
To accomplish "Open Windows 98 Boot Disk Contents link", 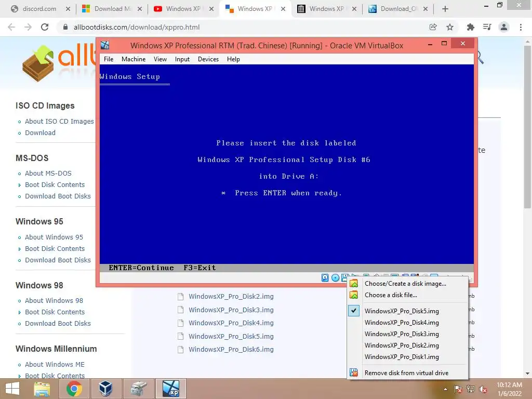I will tap(55, 312).
